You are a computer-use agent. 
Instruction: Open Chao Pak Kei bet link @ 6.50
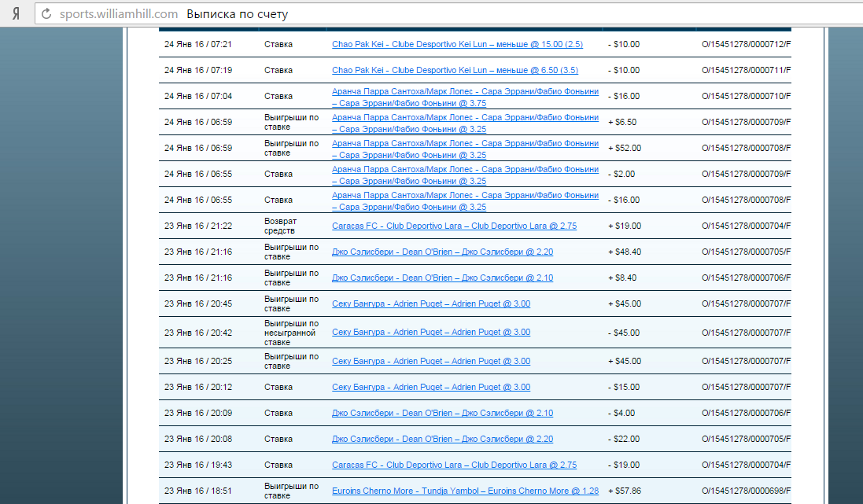(455, 71)
